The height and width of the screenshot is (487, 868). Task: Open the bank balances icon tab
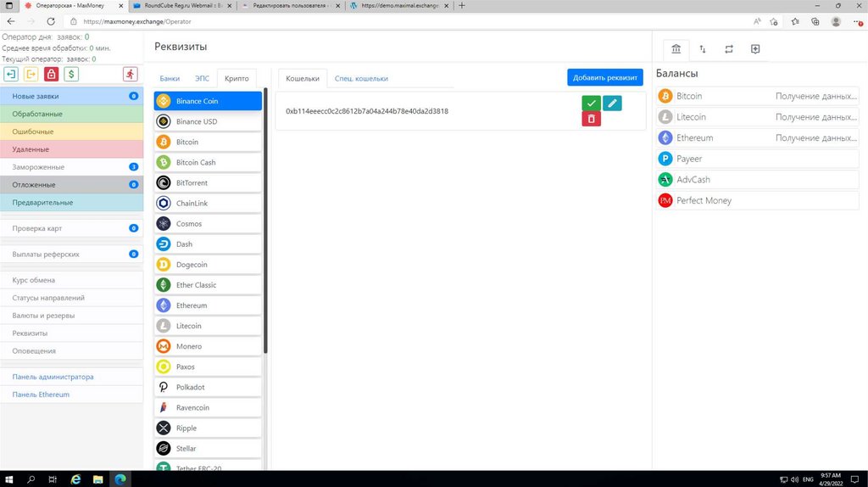[x=676, y=49]
